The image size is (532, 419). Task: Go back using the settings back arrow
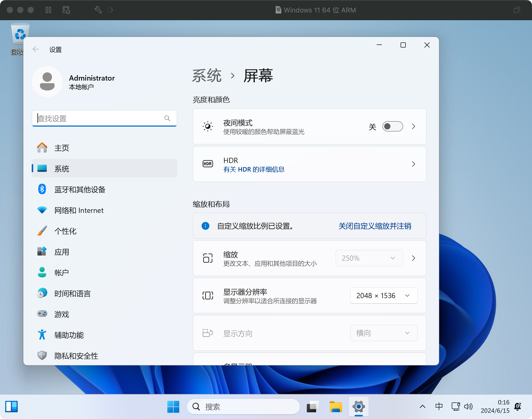(x=36, y=49)
